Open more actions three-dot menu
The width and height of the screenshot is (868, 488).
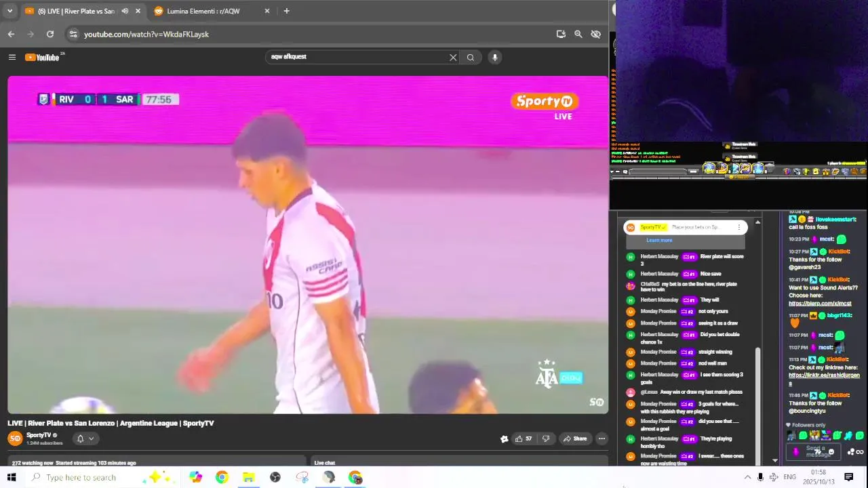601,439
